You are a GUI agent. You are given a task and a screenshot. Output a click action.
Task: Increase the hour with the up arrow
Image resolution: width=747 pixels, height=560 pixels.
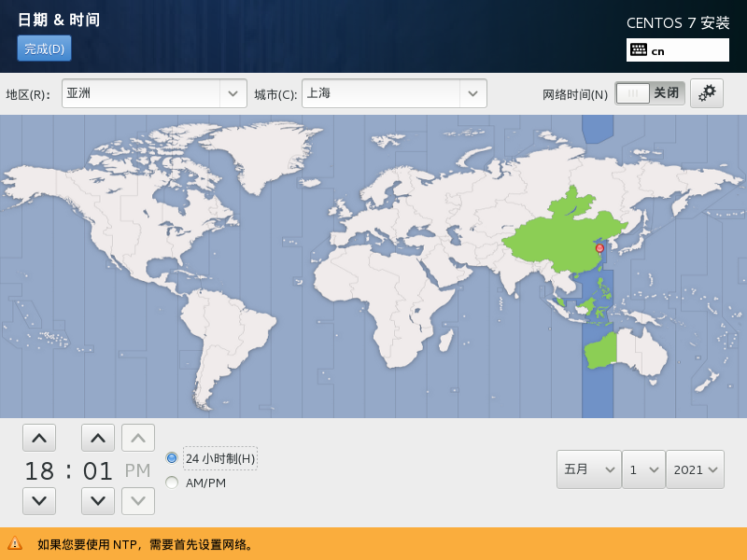[38, 436]
